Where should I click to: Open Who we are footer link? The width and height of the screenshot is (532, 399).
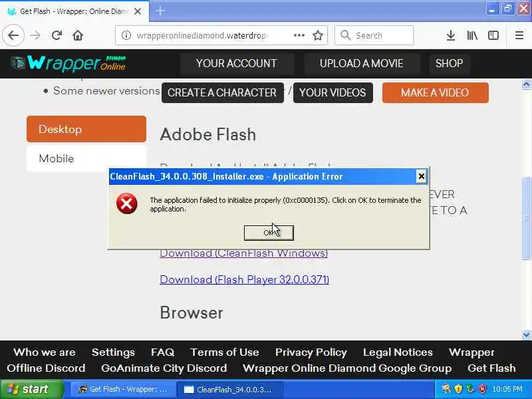pyautogui.click(x=45, y=352)
